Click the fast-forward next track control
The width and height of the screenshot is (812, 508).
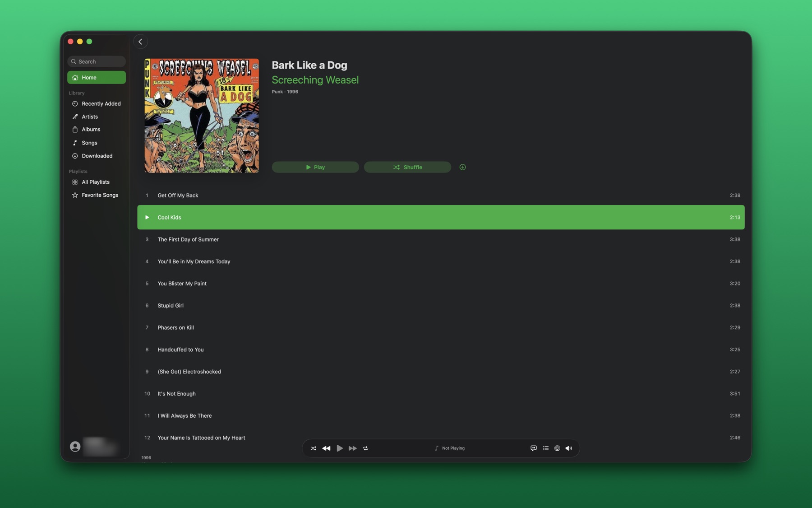(x=353, y=448)
